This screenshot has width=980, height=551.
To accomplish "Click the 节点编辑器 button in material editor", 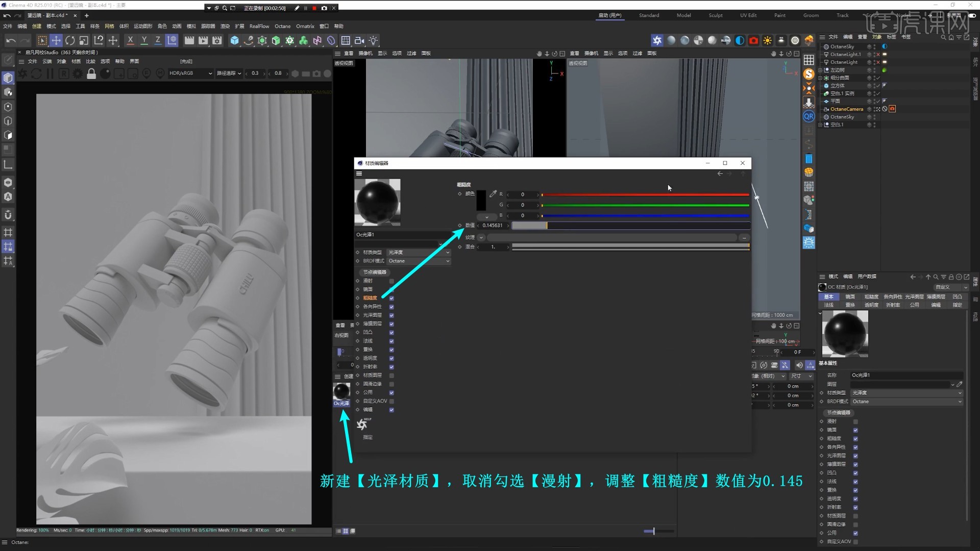I will pyautogui.click(x=374, y=272).
